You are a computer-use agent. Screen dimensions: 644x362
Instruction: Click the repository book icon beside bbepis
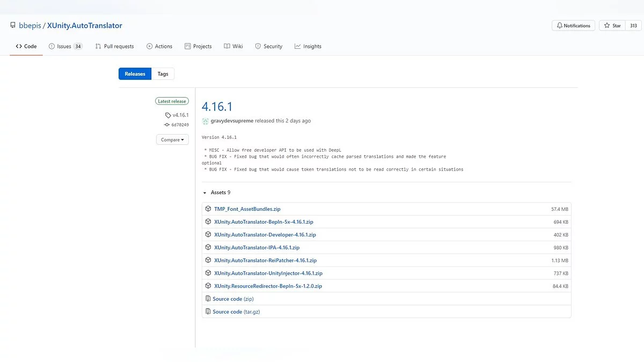point(12,26)
